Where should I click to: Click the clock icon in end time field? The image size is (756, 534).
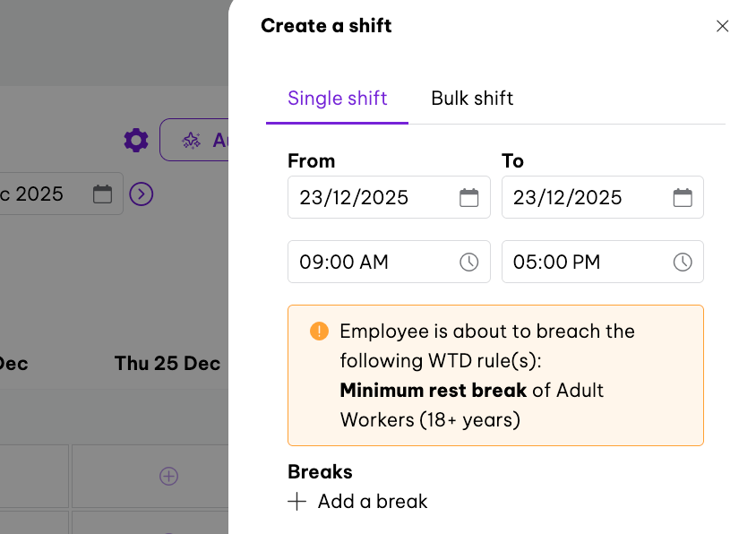(683, 263)
